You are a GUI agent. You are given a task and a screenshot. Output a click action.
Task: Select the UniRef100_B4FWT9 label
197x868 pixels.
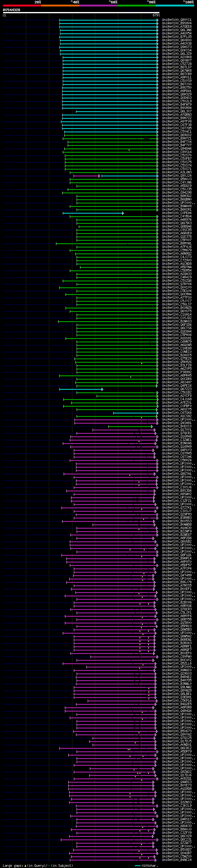(x=177, y=104)
